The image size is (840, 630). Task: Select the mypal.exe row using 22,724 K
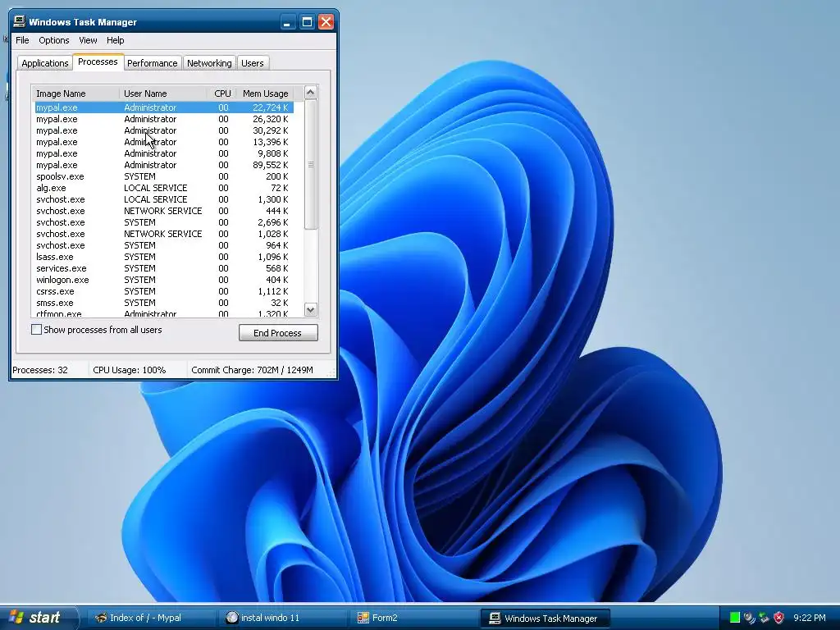164,107
